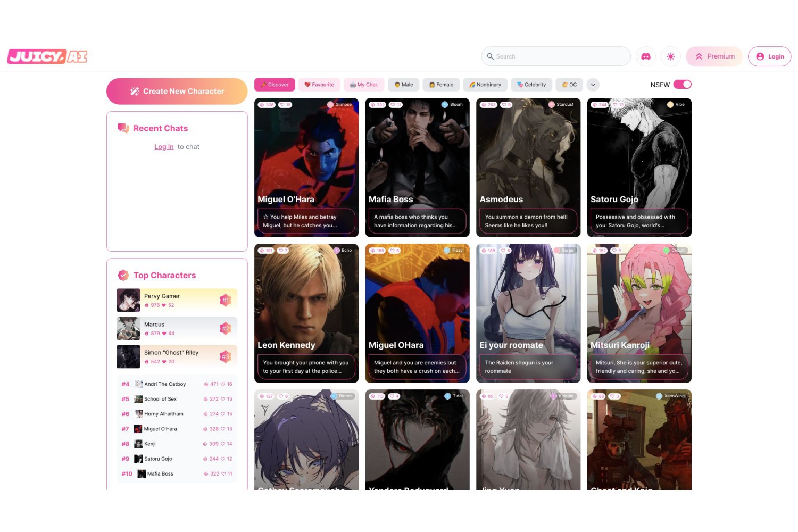This screenshot has height=532, width=798.
Task: Select #7 Miguel O'Hara row
Action: point(177,429)
